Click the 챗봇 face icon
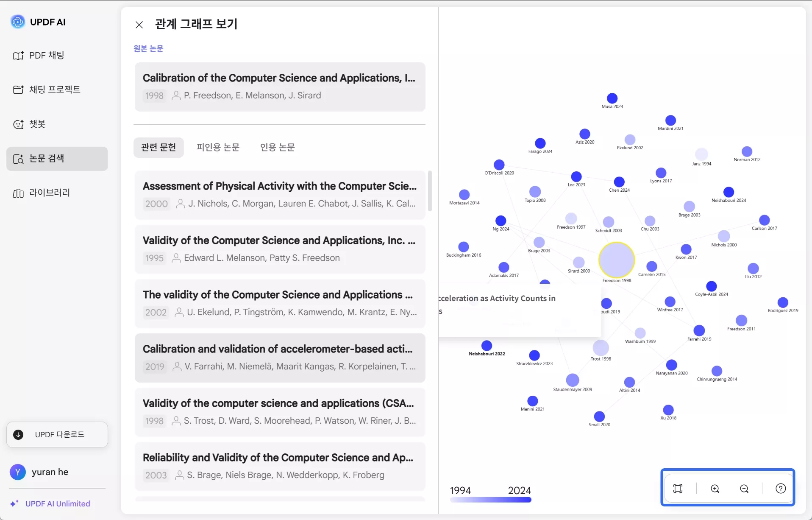Screen dimensions: 812x520 18,124
